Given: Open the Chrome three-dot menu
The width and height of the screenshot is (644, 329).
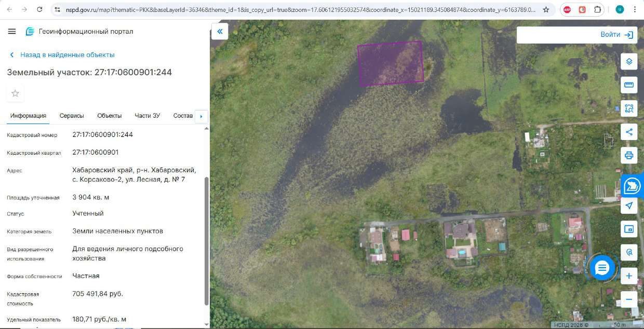Looking at the screenshot, I should [x=635, y=9].
